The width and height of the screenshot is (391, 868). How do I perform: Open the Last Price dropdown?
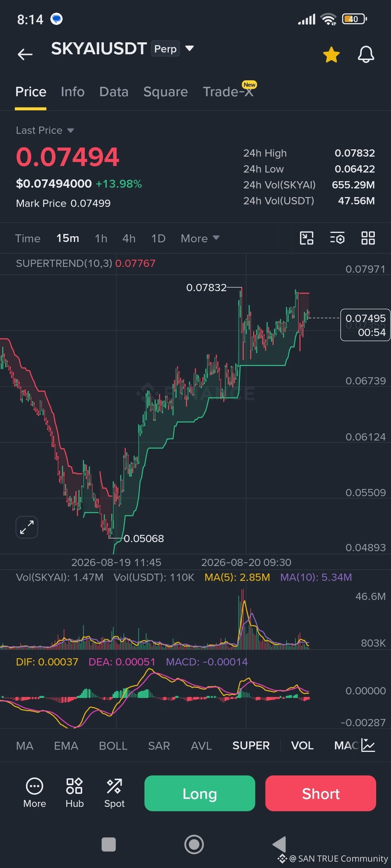pyautogui.click(x=45, y=130)
